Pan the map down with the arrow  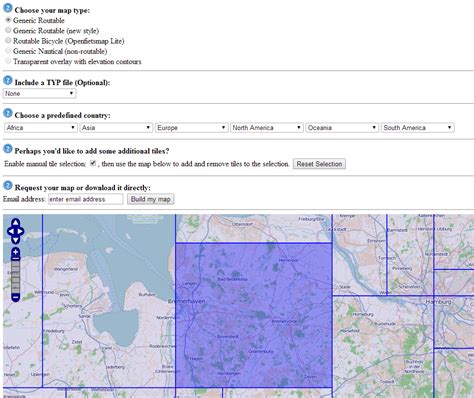coord(16,239)
